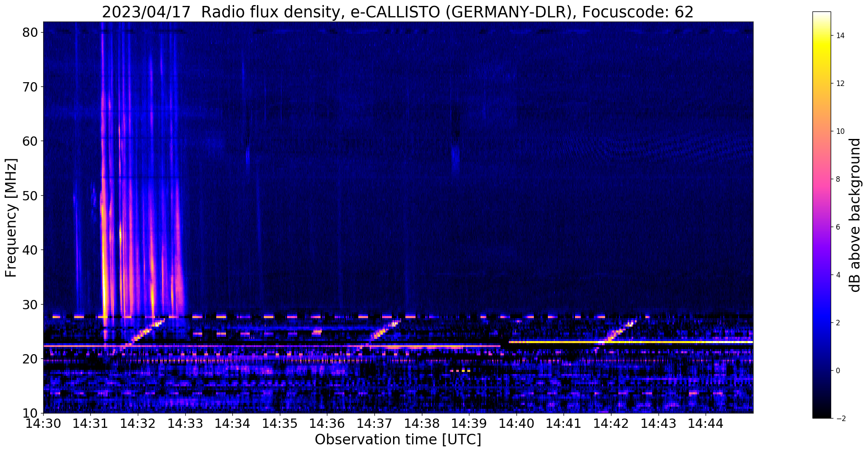Click the 14:41 time tick label

pos(564,424)
